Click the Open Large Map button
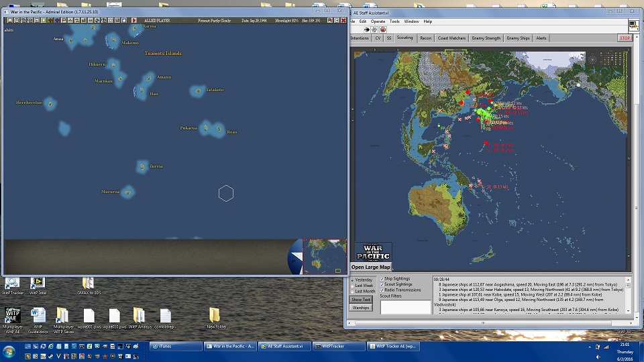 click(x=370, y=267)
